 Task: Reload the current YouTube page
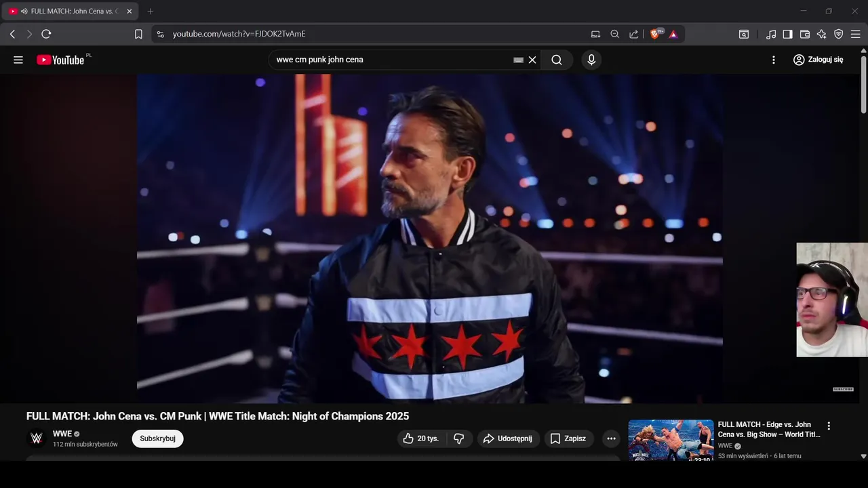(x=46, y=34)
